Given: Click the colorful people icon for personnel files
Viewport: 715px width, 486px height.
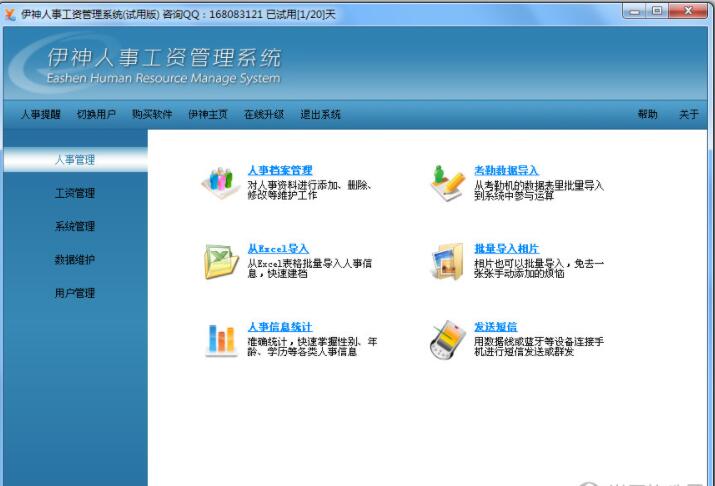Looking at the screenshot, I should [221, 181].
